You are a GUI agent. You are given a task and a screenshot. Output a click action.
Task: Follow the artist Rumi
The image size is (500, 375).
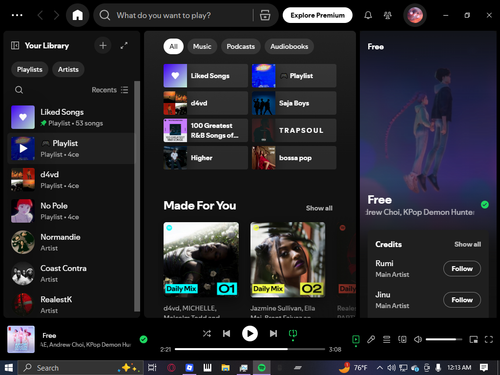click(462, 269)
